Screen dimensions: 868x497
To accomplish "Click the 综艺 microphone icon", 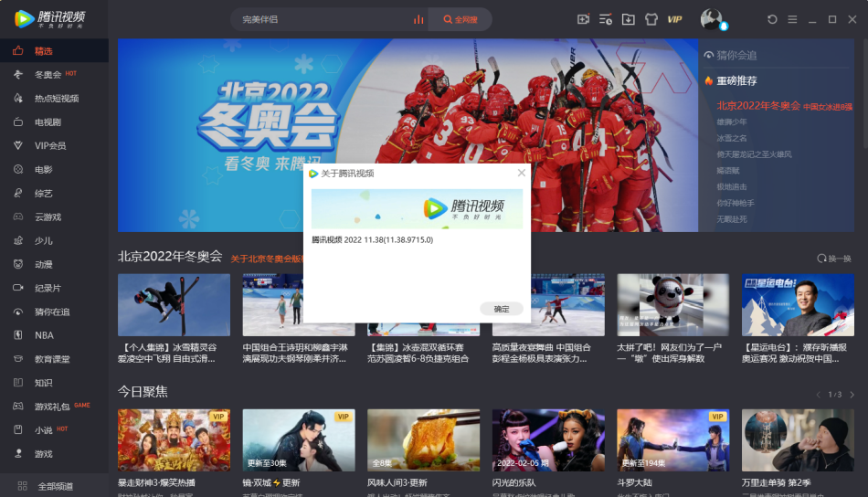I will [x=18, y=193].
